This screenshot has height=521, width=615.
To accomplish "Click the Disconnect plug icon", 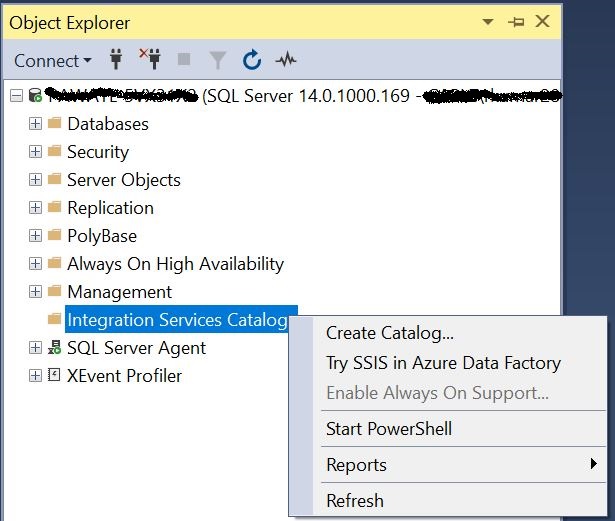I will click(x=150, y=60).
